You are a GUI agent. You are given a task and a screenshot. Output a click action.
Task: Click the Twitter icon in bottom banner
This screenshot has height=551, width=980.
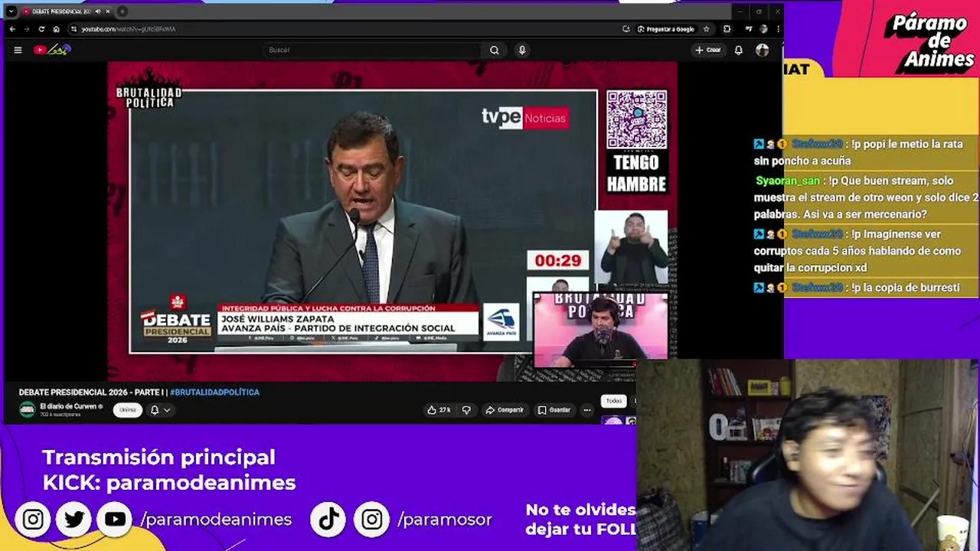click(x=74, y=520)
